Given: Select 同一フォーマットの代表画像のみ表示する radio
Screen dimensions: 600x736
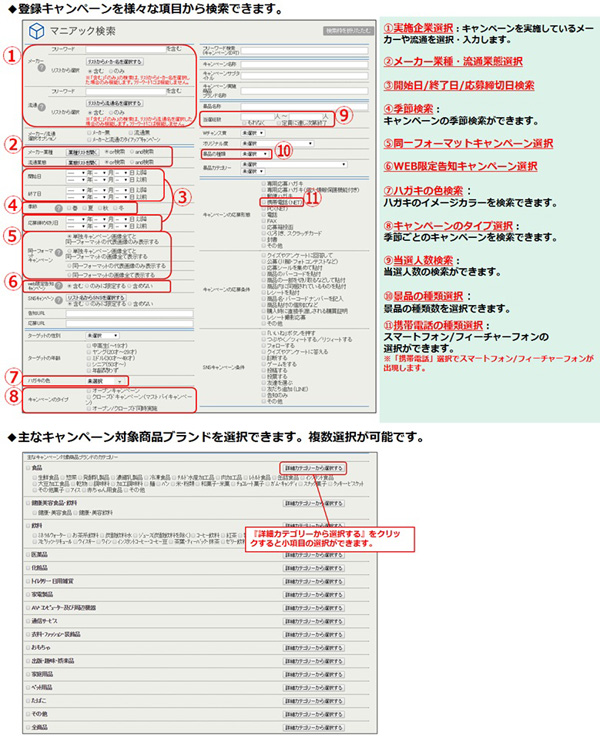Looking at the screenshot, I should [x=69, y=266].
